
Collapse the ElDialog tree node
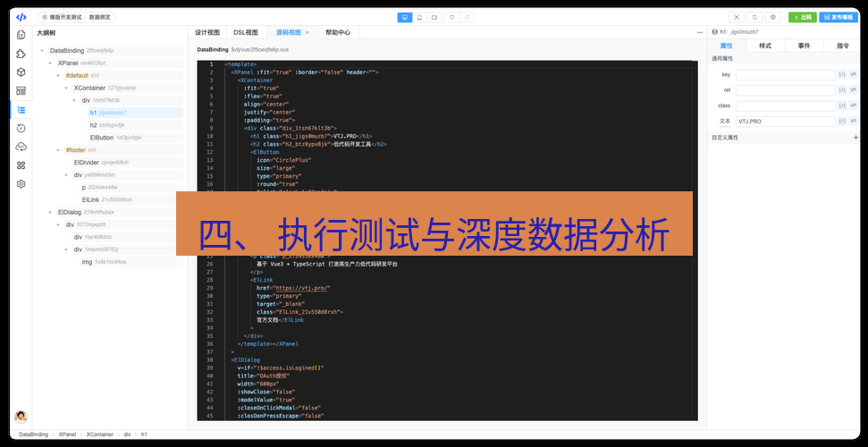tap(50, 212)
